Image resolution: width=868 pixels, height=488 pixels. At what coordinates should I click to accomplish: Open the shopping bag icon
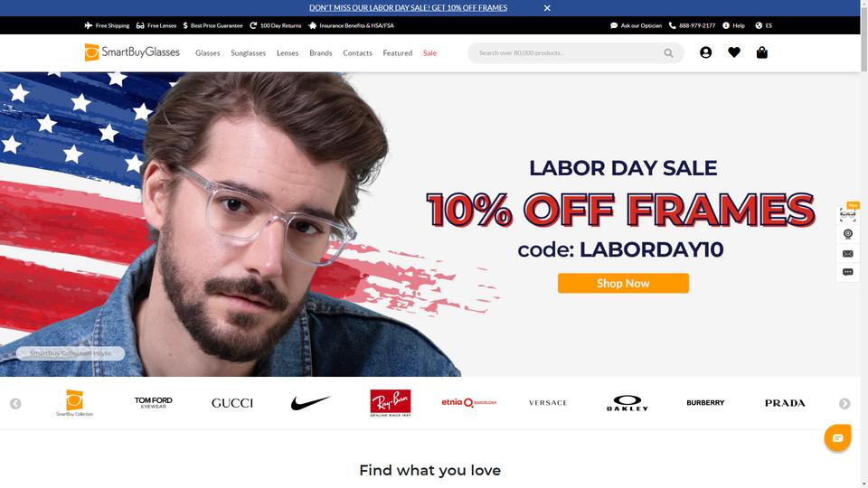(761, 52)
